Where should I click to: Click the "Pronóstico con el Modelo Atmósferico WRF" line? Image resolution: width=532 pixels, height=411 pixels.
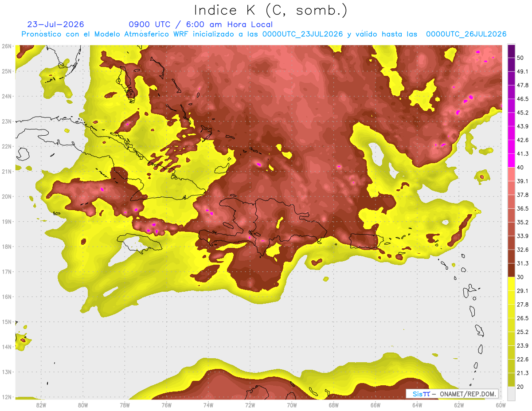[x=264, y=34]
